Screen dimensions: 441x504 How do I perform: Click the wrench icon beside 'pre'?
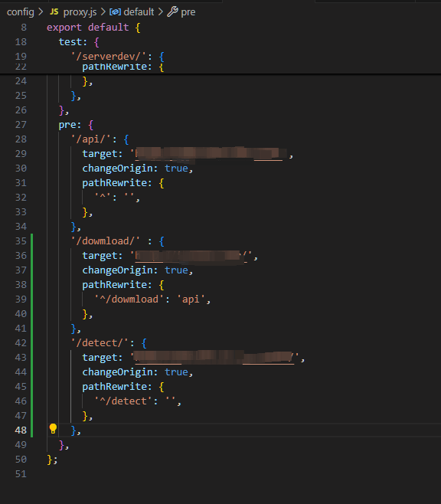pyautogui.click(x=172, y=12)
